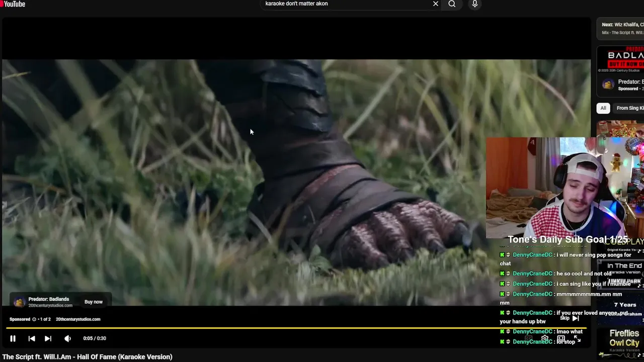This screenshot has width=644, height=362.
Task: Open the 20thcenturystudios.com link beside Sponsored
Action: (x=78, y=319)
